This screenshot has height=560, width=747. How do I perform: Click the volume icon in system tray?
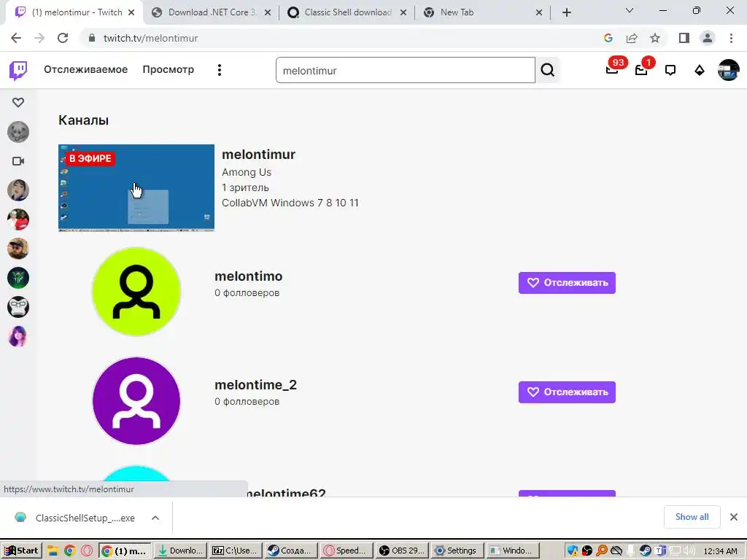pos(689,551)
